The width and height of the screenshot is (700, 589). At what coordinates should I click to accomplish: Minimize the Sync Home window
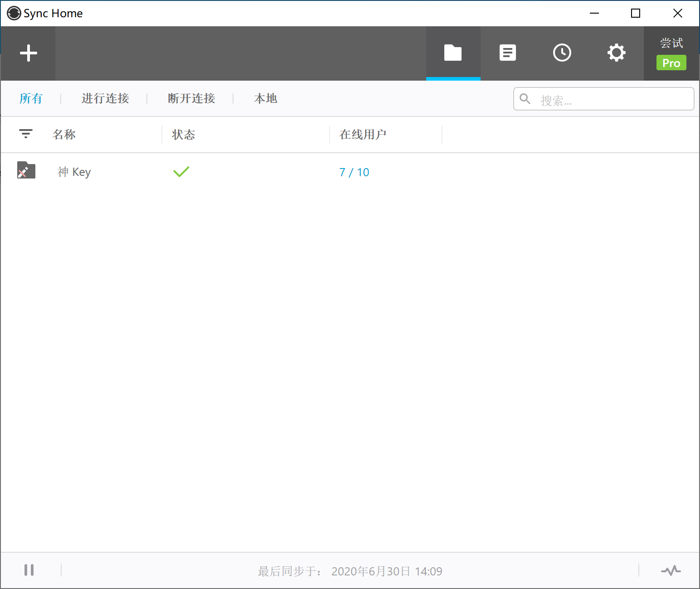[594, 13]
